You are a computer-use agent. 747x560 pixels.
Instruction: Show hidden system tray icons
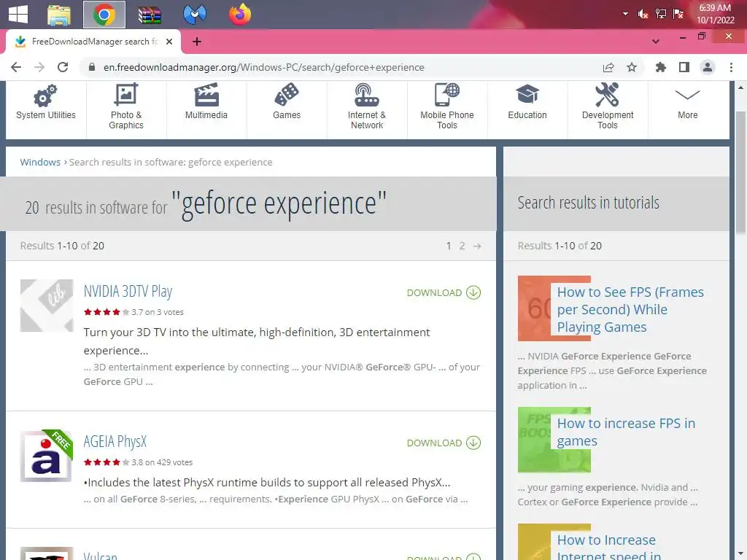(x=625, y=14)
